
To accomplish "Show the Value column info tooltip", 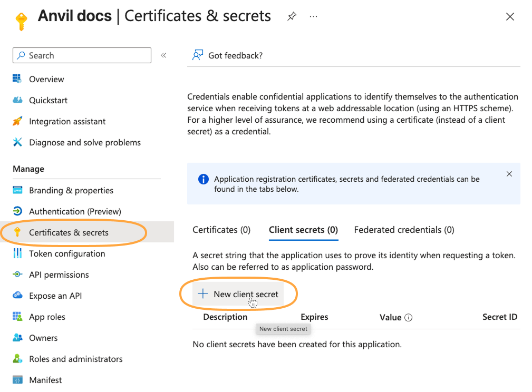I will point(409,317).
